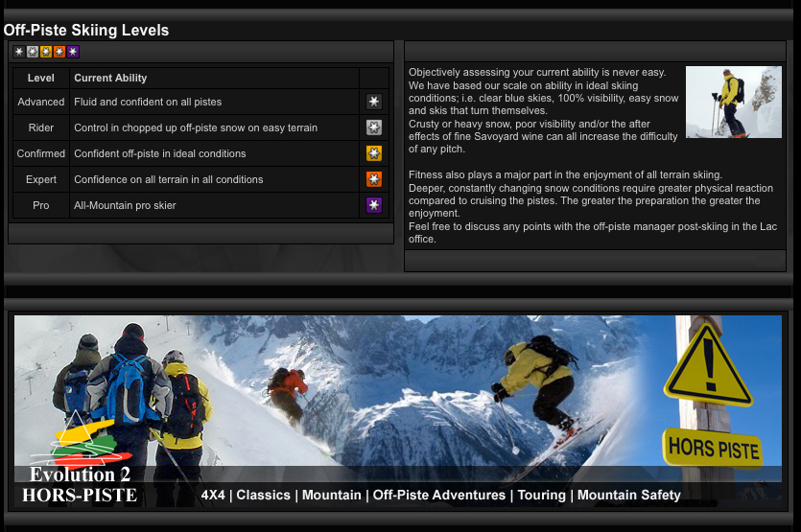Click the purple star icon in Pro row
The height and width of the screenshot is (532, 801).
(374, 205)
